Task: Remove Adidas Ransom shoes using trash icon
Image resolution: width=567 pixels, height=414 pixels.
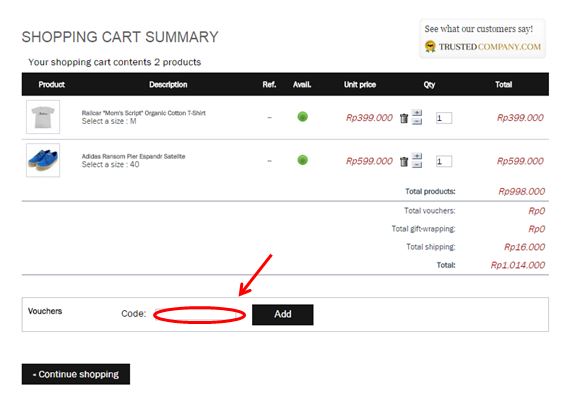Action: [x=404, y=161]
